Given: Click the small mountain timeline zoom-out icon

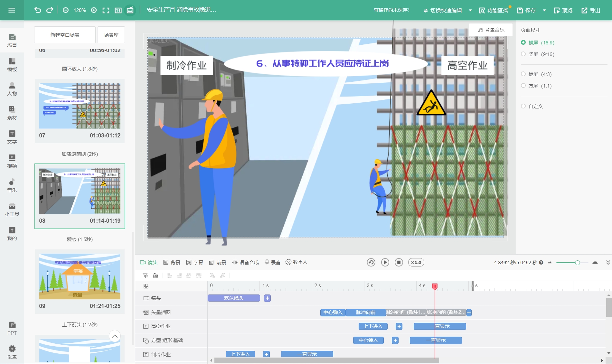Looking at the screenshot, I should pos(550,262).
